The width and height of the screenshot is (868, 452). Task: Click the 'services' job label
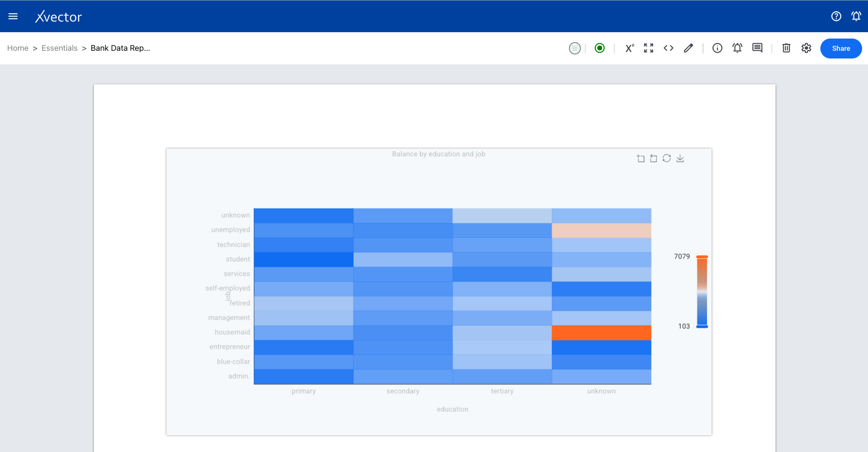pos(237,274)
